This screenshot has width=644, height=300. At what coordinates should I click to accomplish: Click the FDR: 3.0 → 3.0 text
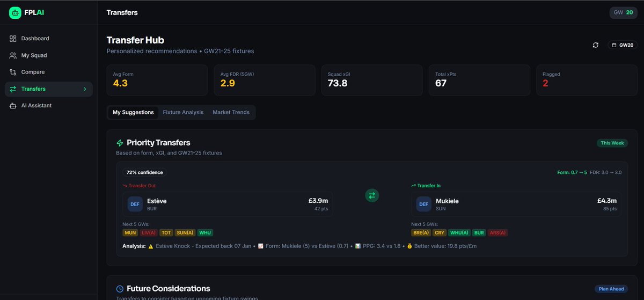pyautogui.click(x=606, y=172)
